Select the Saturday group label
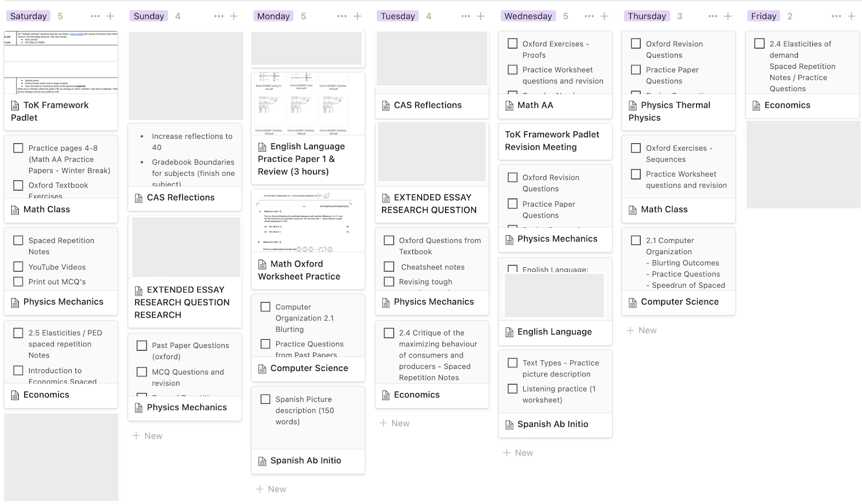This screenshot has height=504, width=862. point(29,16)
